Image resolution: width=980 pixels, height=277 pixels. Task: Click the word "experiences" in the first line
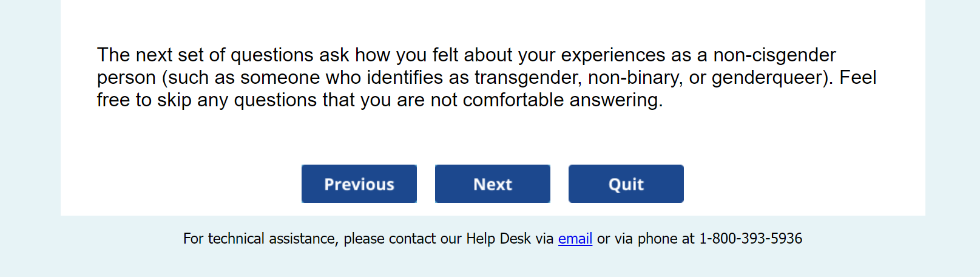point(613,55)
